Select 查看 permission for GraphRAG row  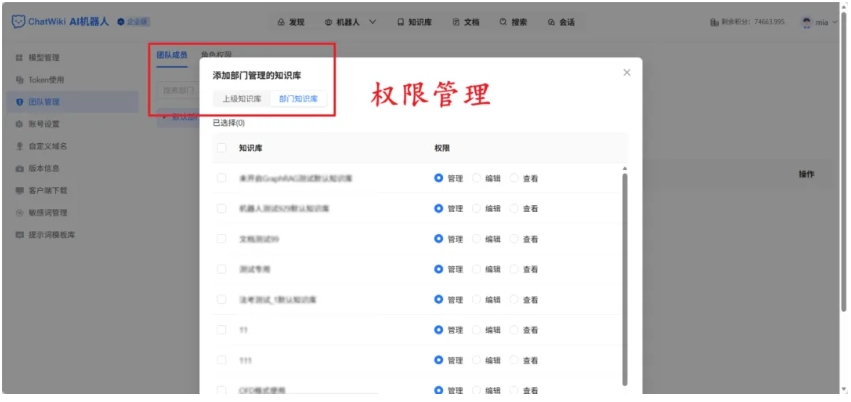click(515, 178)
